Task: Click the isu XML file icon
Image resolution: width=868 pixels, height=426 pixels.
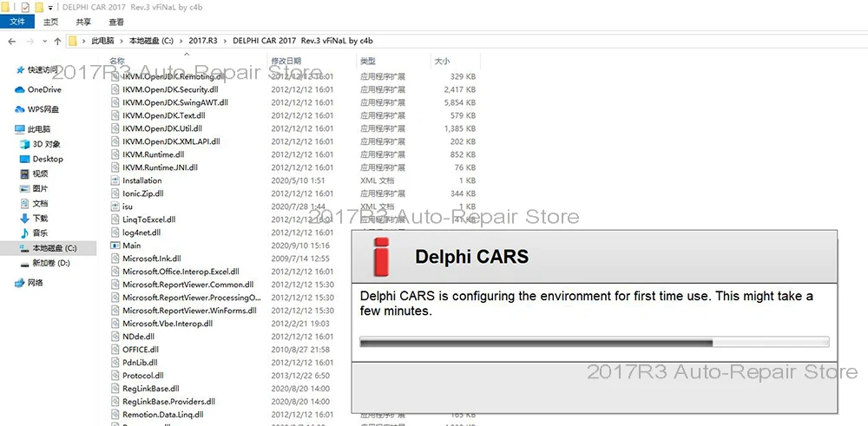Action: [x=115, y=206]
